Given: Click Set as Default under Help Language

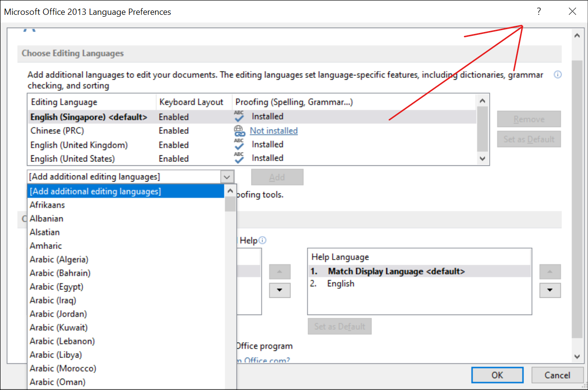Looking at the screenshot, I should (339, 326).
